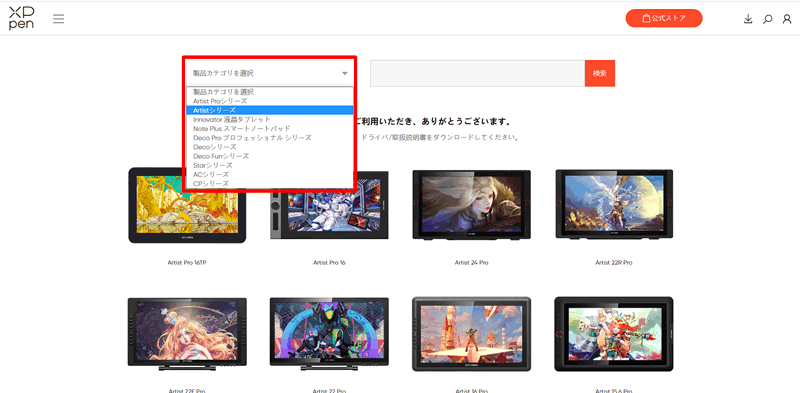The width and height of the screenshot is (800, 393).
Task: Select Decoシリーズ option
Action: click(x=270, y=147)
